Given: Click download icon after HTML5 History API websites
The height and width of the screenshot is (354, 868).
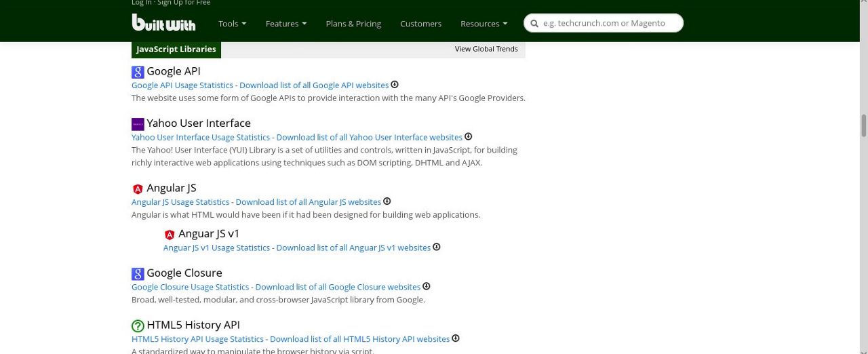Looking at the screenshot, I should coord(456,338).
